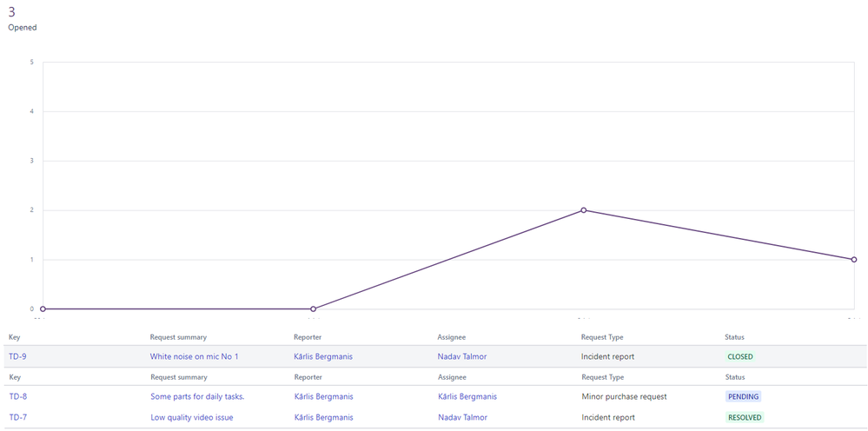Click the CLOSED status badge
This screenshot has height=431, width=868.
click(x=740, y=357)
